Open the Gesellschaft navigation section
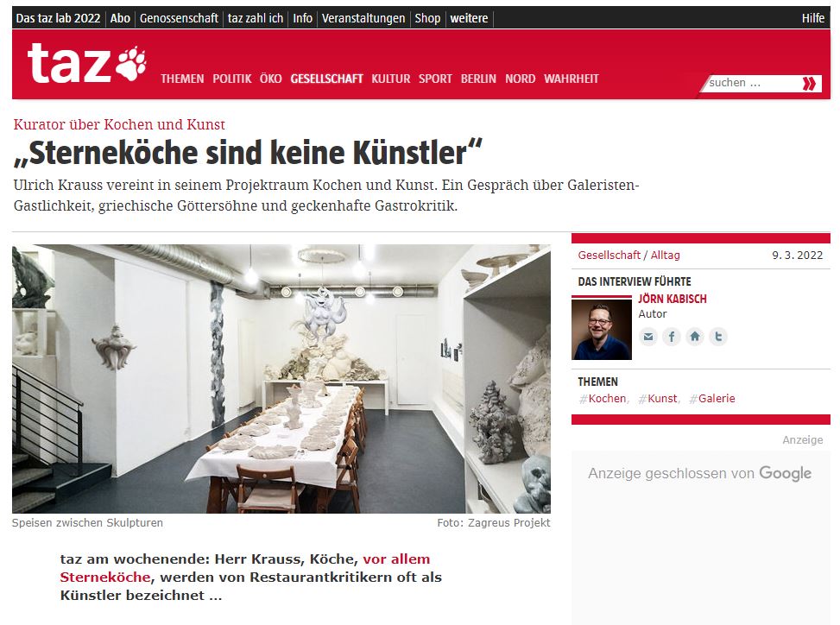The height and width of the screenshot is (625, 840). (327, 79)
